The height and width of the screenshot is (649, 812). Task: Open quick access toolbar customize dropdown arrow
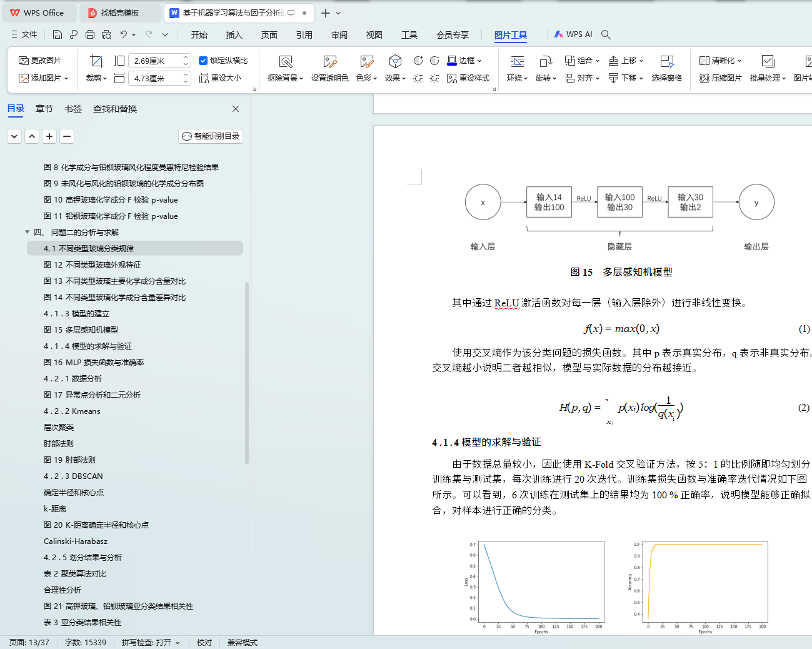165,35
